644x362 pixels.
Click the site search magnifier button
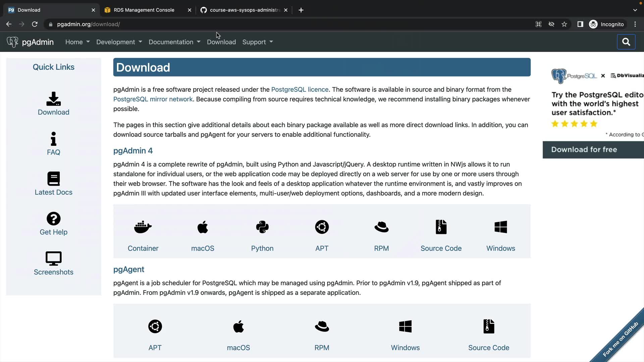[626, 42]
